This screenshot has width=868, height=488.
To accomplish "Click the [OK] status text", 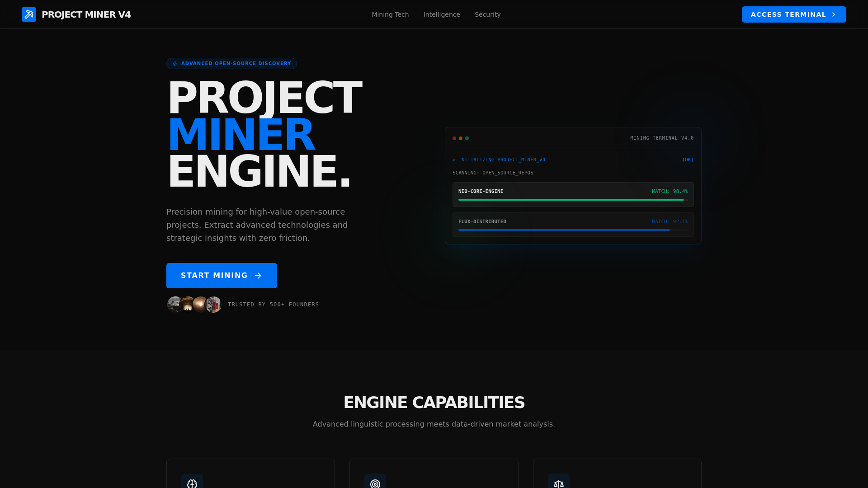I will [688, 160].
